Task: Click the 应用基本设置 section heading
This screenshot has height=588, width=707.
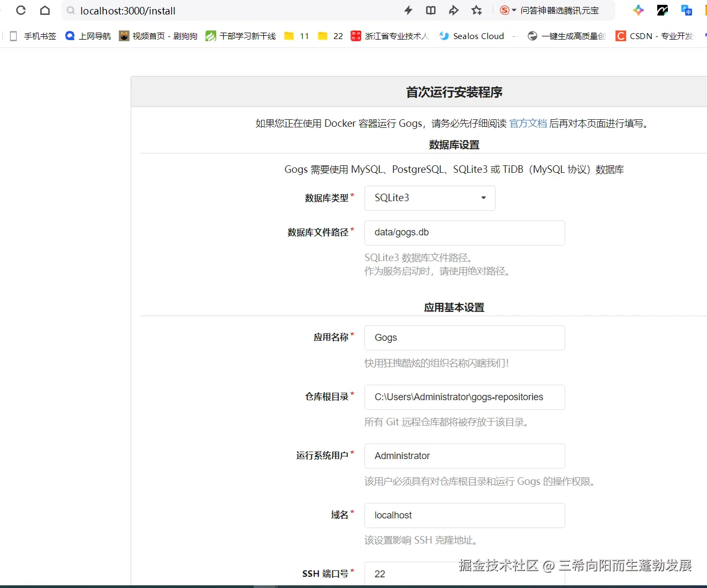Action: (x=454, y=308)
